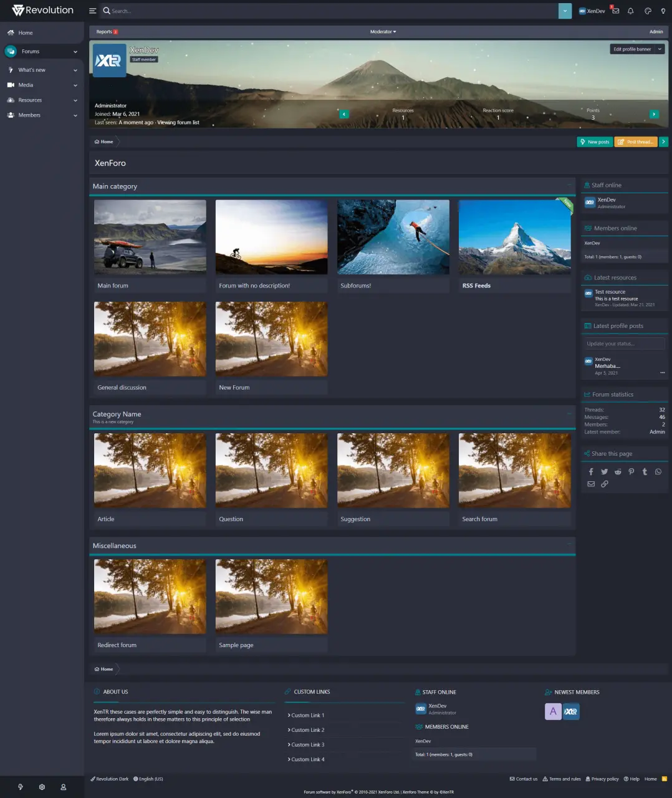Click the RSS feed icon in footer
This screenshot has width=672, height=798.
click(x=664, y=779)
